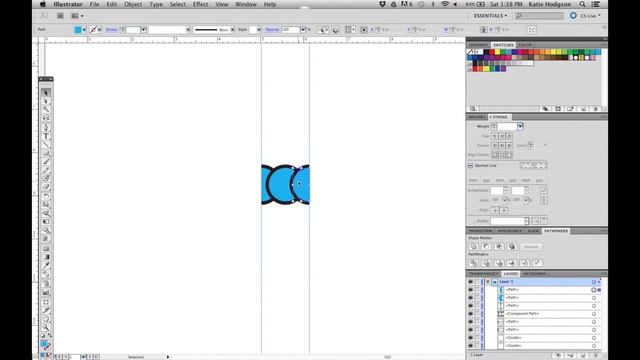
Task: Switch to the Transparency tab
Action: (x=483, y=274)
